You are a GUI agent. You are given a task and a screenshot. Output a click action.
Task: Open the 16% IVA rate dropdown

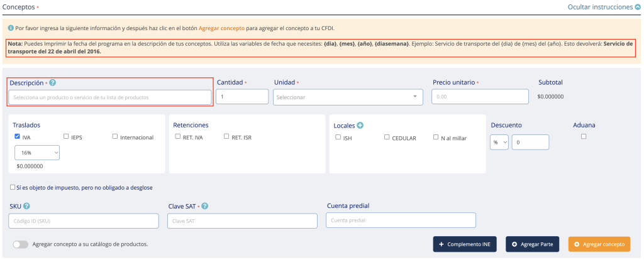37,153
